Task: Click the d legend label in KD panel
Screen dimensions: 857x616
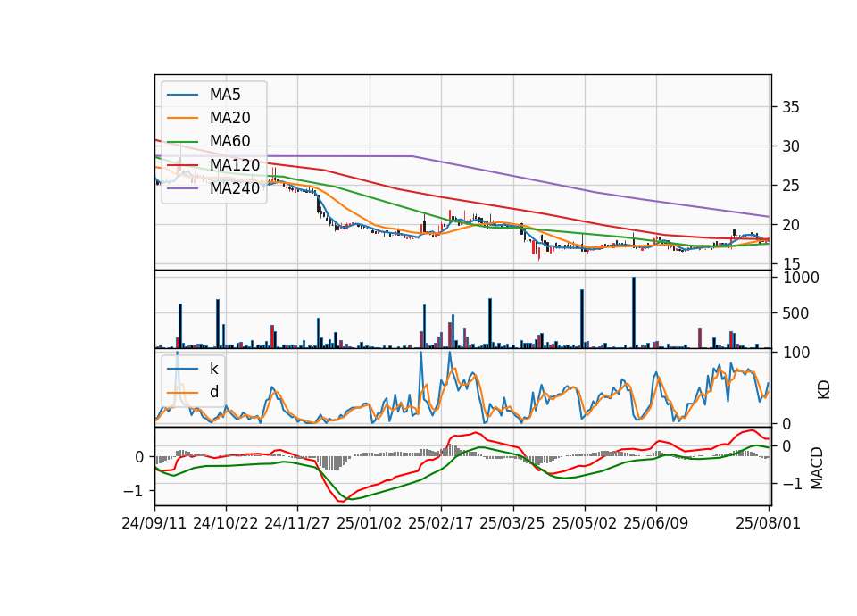Action: [x=213, y=391]
